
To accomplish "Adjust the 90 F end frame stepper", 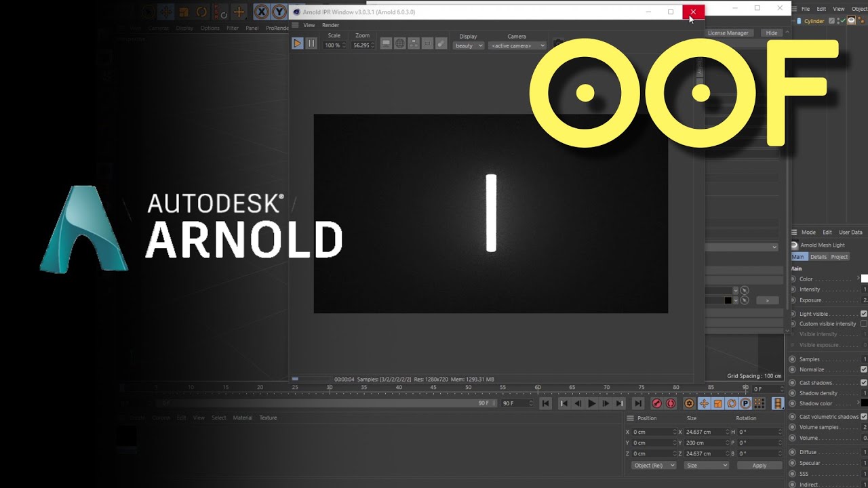I will click(531, 403).
